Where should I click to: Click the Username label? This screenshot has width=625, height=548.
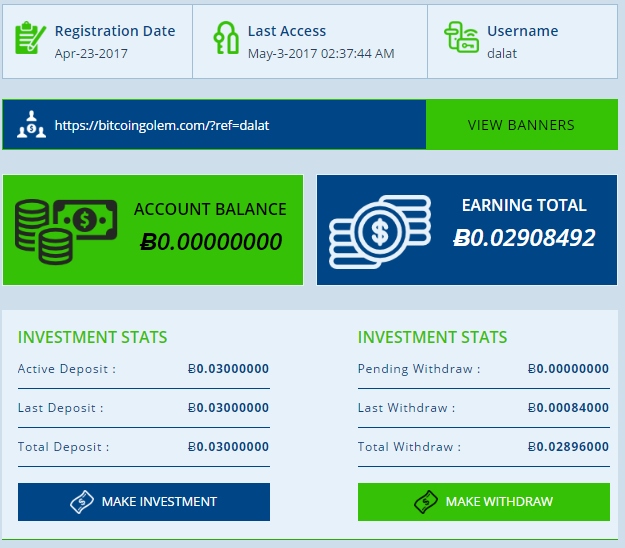(523, 31)
